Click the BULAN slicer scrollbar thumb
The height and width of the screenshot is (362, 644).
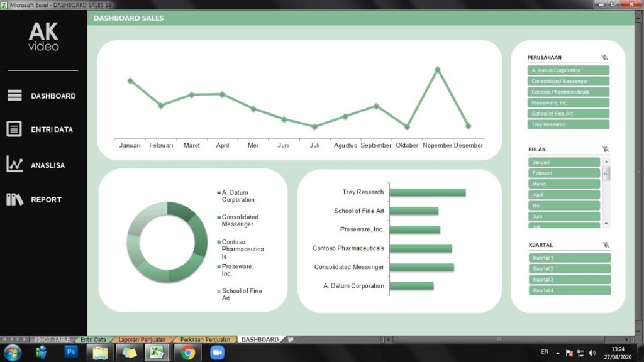coord(606,173)
